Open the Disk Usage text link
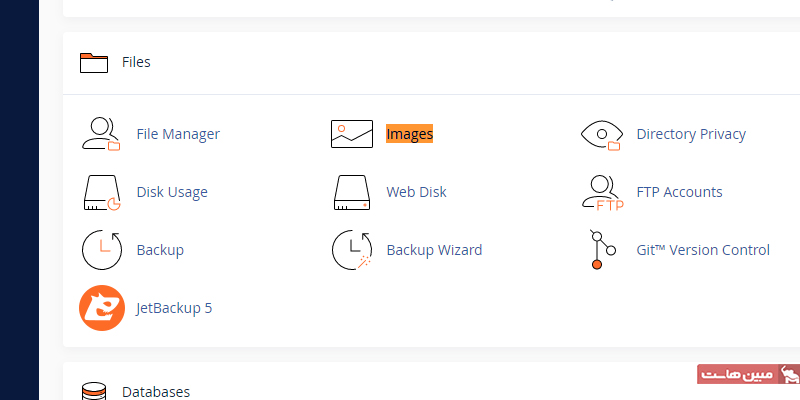The height and width of the screenshot is (400, 800). (x=172, y=192)
